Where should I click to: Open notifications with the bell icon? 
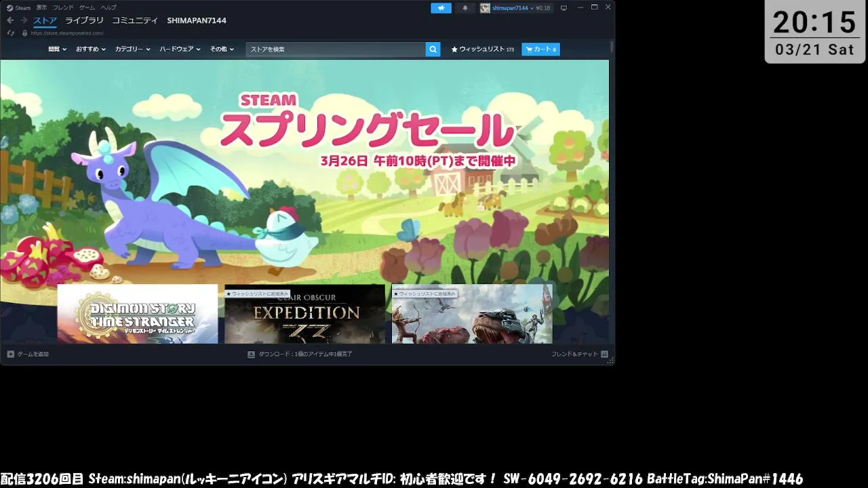(x=465, y=8)
